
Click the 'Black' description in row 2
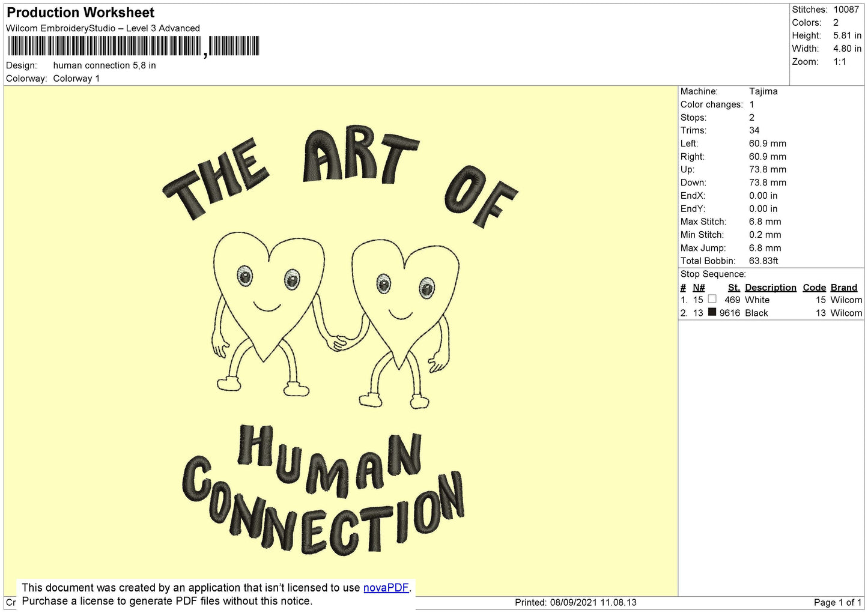tap(756, 313)
